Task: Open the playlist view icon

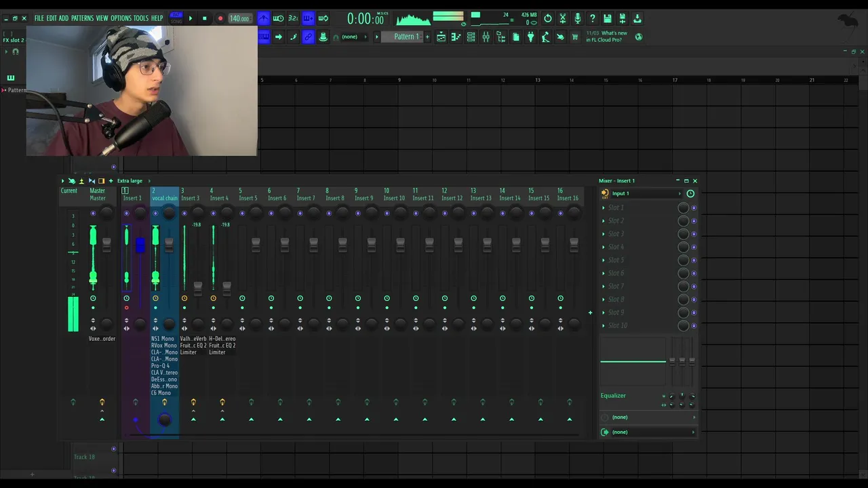Action: [x=441, y=37]
